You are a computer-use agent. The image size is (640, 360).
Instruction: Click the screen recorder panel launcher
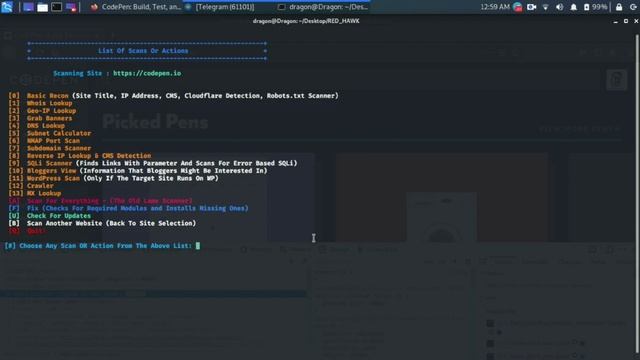[71, 7]
